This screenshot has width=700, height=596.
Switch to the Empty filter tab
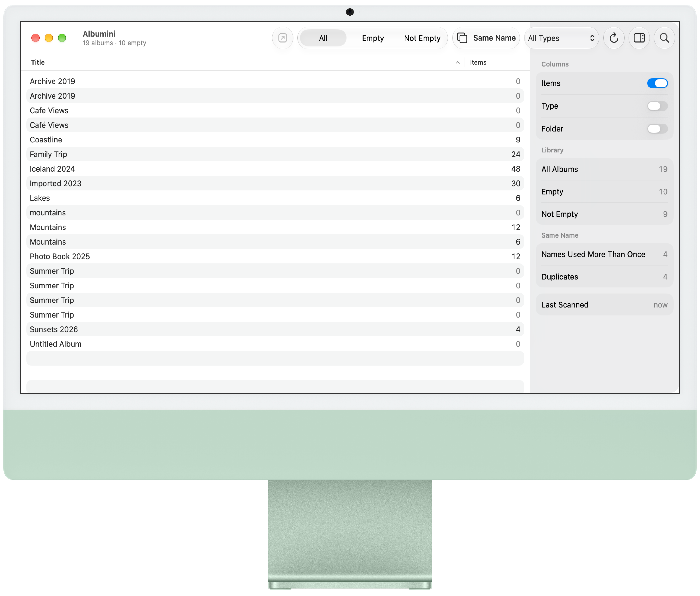tap(372, 38)
